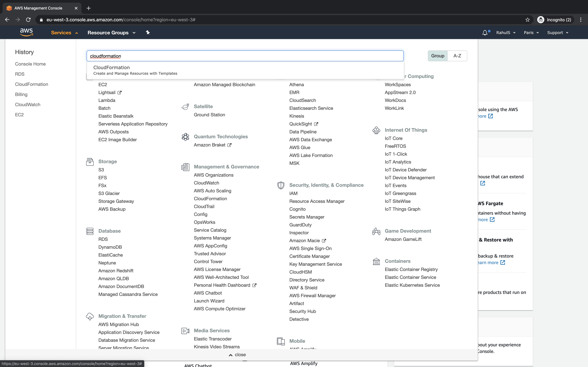Open the Resource Groups menu
This screenshot has height=367, width=588.
tap(111, 32)
